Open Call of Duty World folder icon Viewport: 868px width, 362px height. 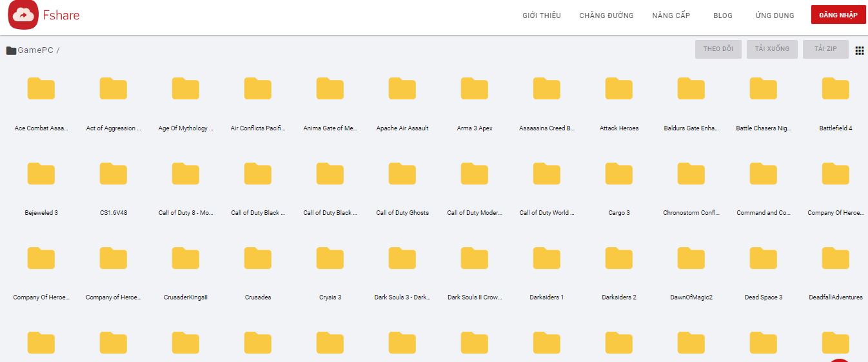point(547,173)
